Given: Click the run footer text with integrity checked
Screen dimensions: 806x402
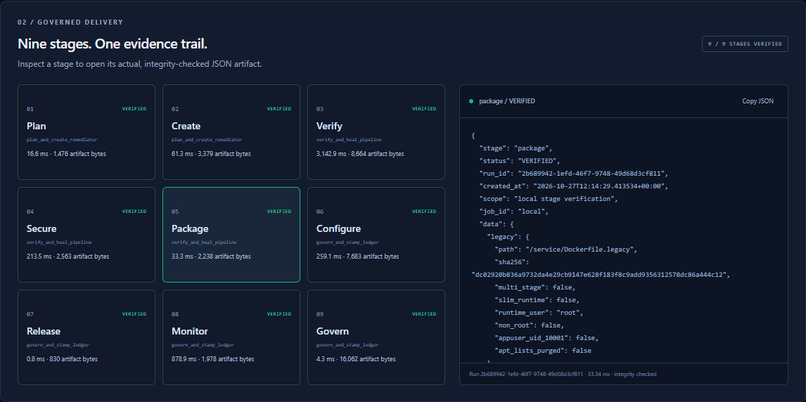Looking at the screenshot, I should point(563,374).
